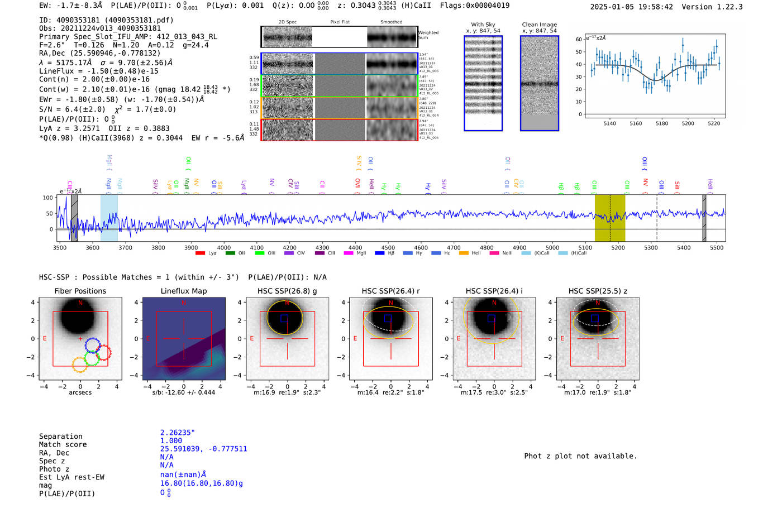Select the HSC SSP(26.8) g cutout
The width and height of the screenshot is (782, 532).
pos(287,339)
